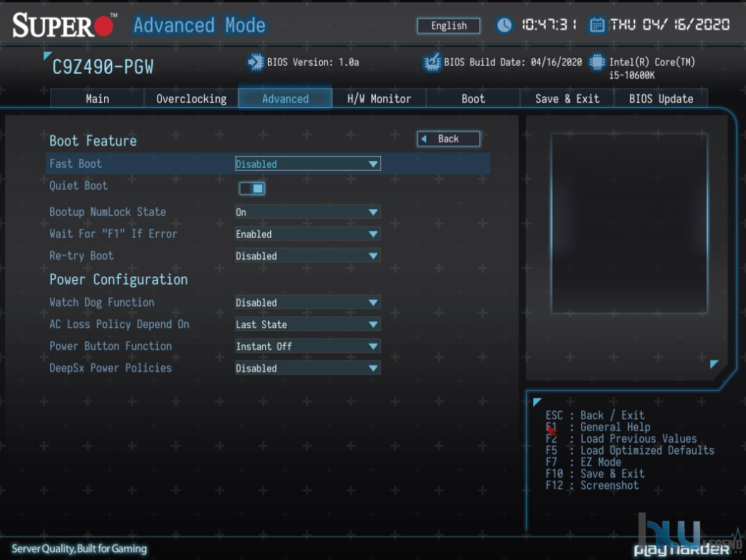Click the BIOS Version chip icon
Screen dimensions: 746x560
pos(256,62)
